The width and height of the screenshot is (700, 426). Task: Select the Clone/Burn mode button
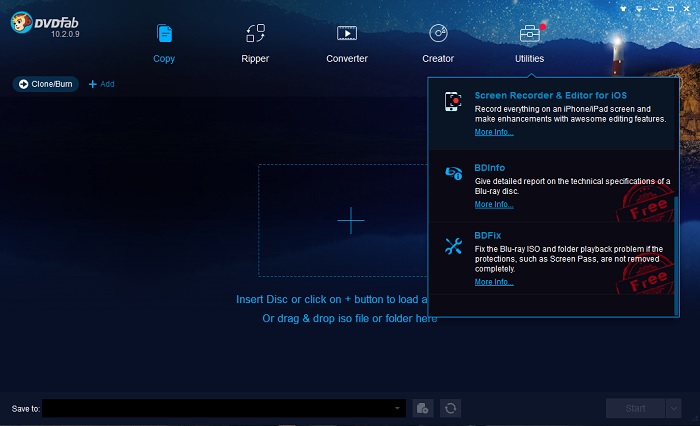tap(46, 84)
